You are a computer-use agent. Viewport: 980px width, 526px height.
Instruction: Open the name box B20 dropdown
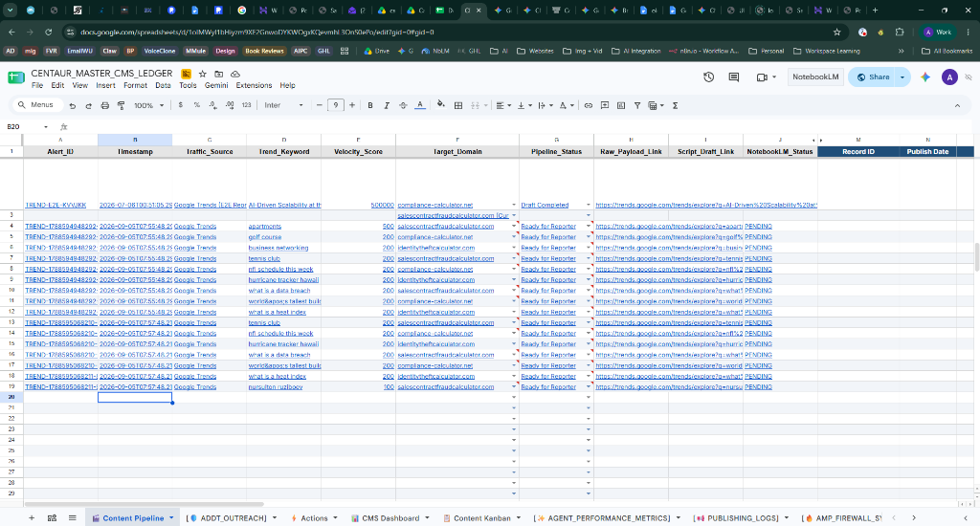[46, 127]
